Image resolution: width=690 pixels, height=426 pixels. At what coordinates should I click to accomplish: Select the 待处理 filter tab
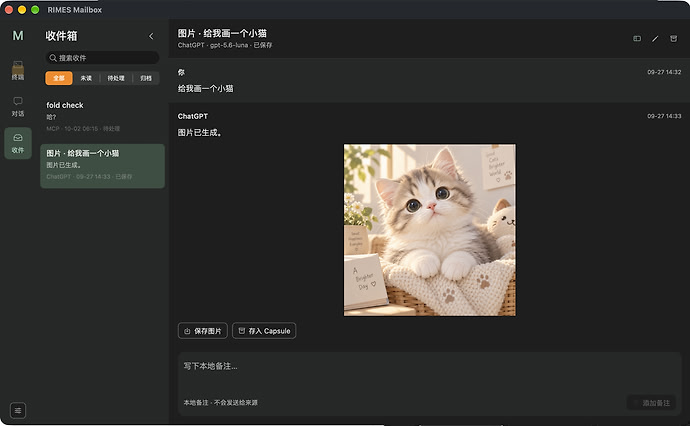click(116, 78)
